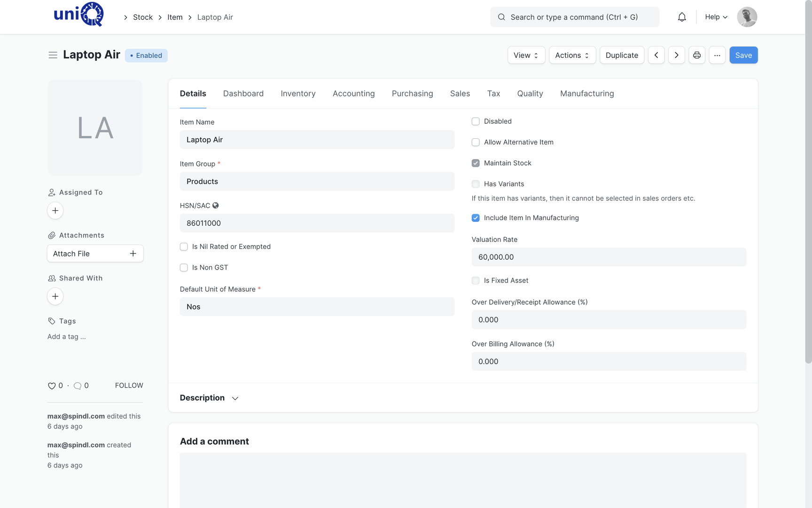Screen dimensions: 812x508
Task: Click the Valuation Rate field
Action: [609, 257]
